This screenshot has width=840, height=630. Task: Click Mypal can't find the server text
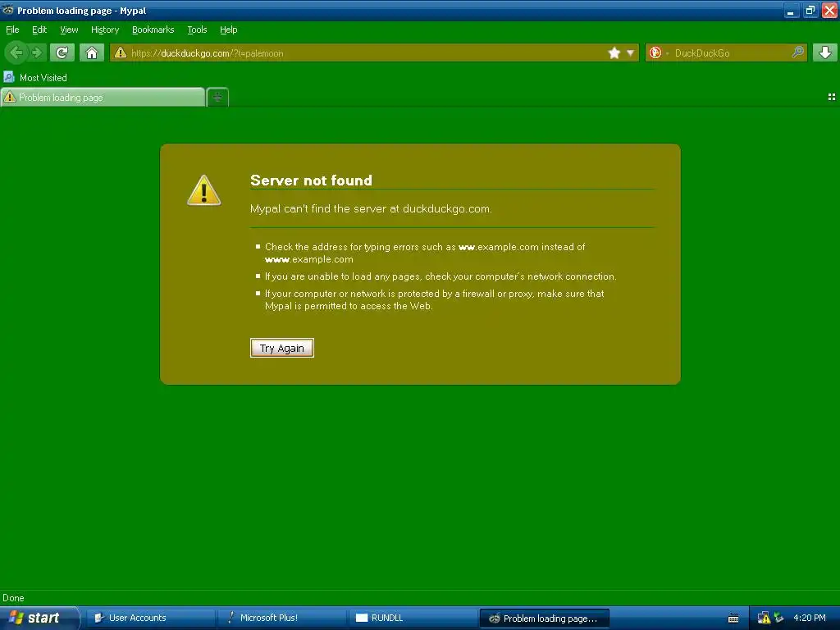click(371, 208)
